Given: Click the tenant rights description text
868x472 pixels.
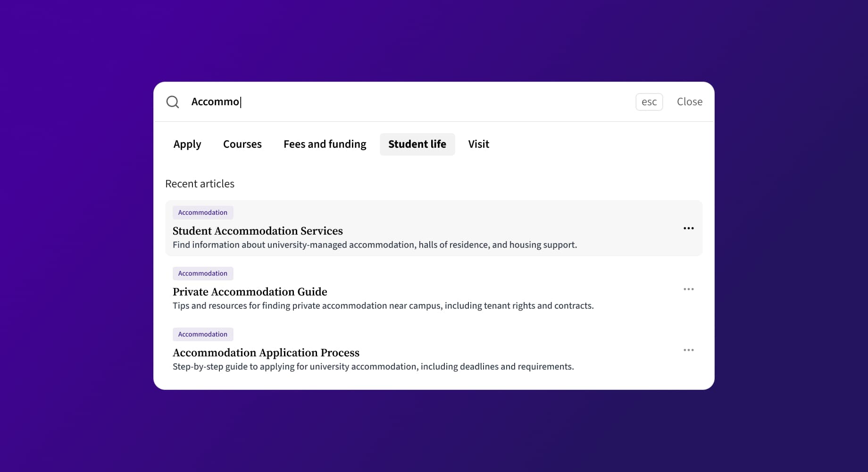Looking at the screenshot, I should click(383, 306).
